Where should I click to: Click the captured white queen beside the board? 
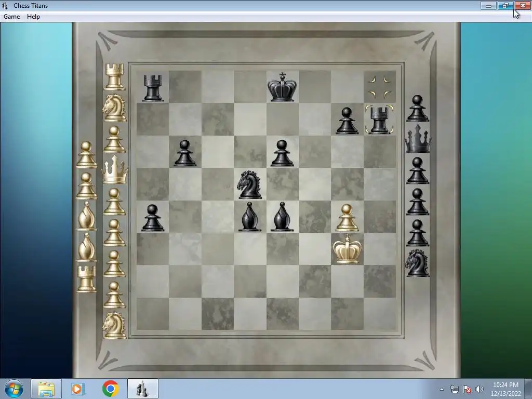115,170
